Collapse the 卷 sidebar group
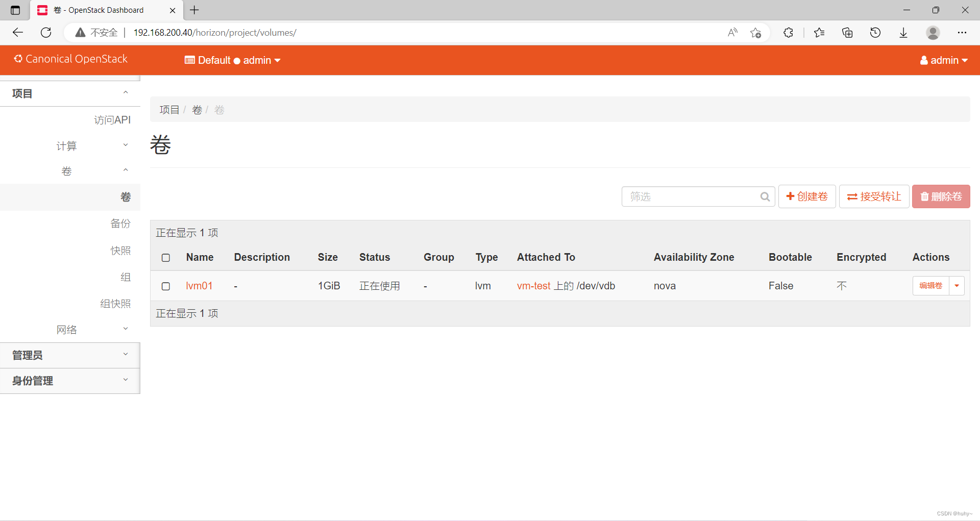Viewport: 980px width, 521px height. 70,171
